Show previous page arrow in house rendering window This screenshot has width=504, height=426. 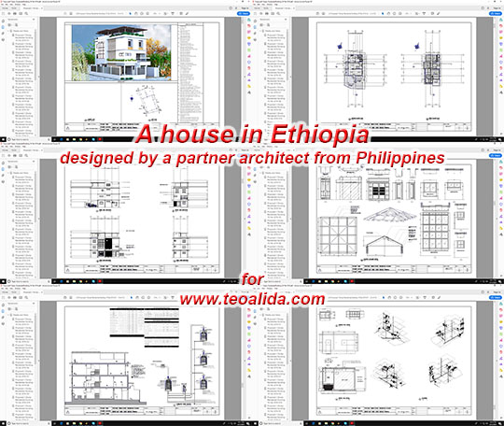coord(65,13)
